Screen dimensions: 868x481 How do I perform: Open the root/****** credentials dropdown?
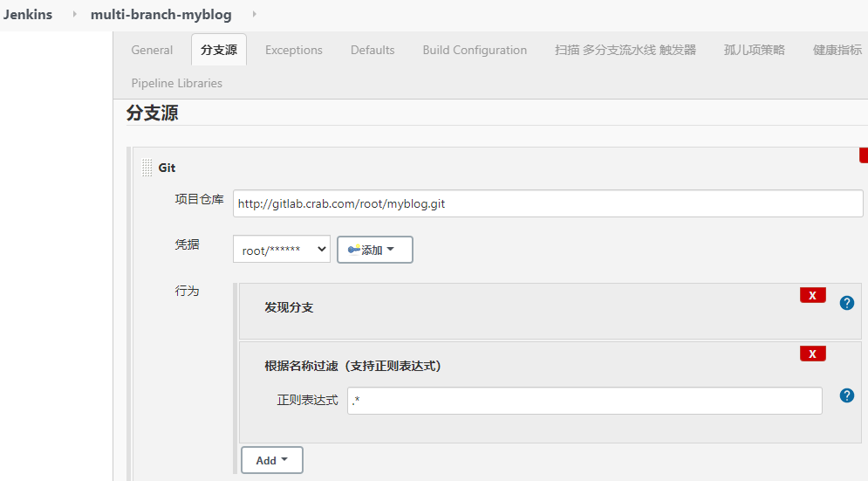coord(281,250)
